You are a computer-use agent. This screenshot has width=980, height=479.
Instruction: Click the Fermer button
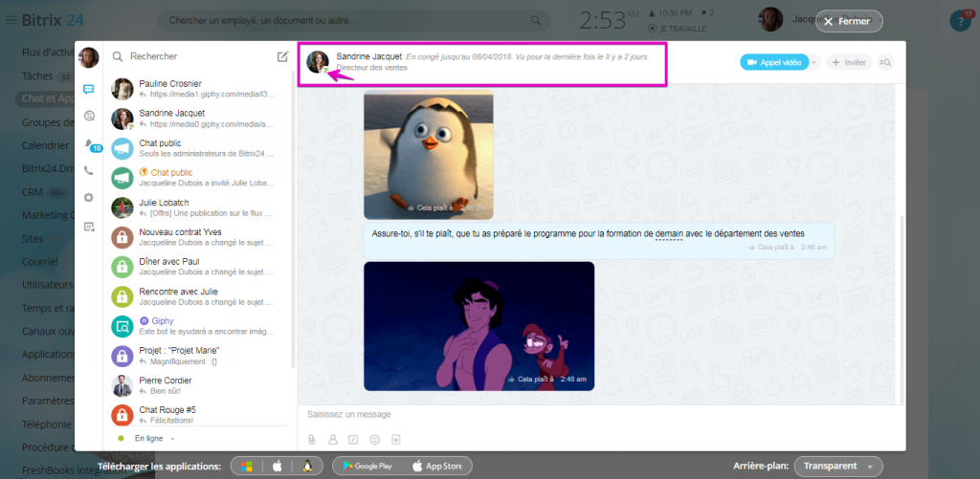coord(849,21)
